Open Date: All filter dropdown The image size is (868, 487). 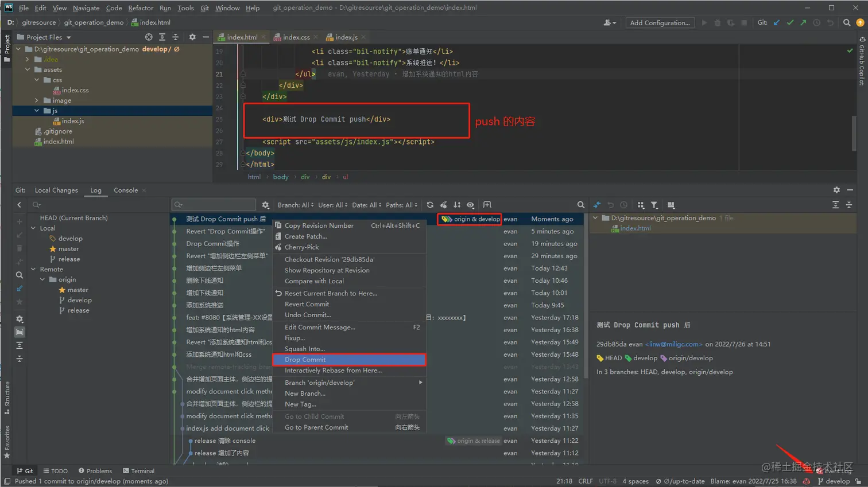[367, 205]
